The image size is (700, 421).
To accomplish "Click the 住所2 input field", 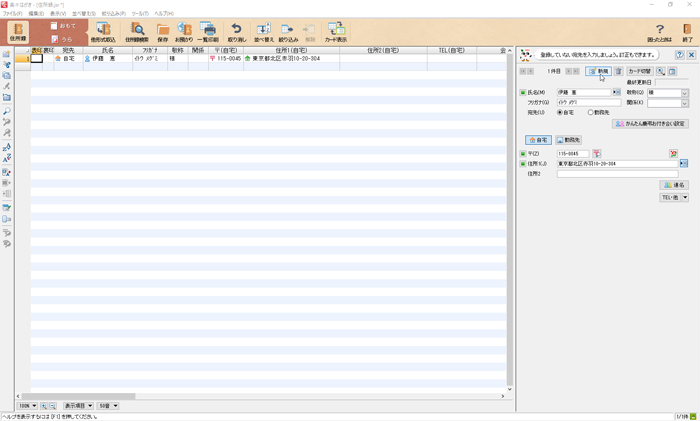I will (617, 174).
